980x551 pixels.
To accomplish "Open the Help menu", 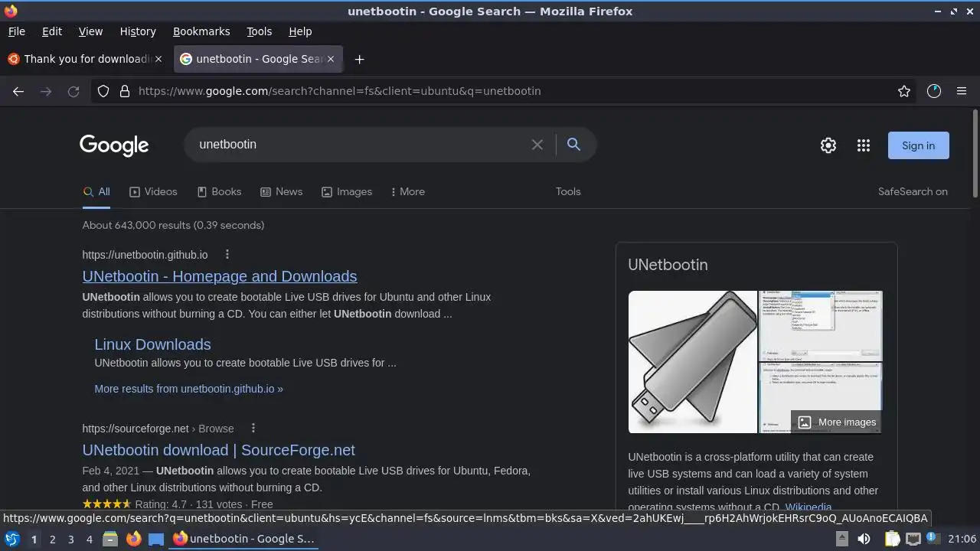I will (300, 31).
